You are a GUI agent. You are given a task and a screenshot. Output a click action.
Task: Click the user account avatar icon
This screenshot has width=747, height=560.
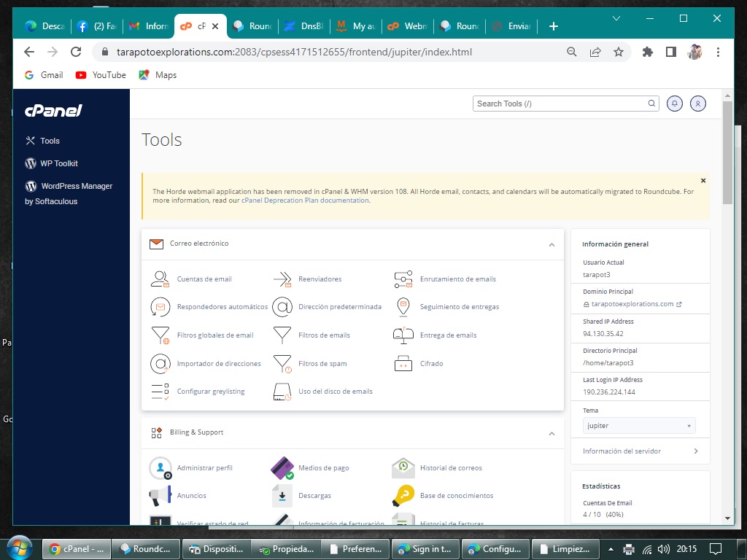[x=698, y=104]
